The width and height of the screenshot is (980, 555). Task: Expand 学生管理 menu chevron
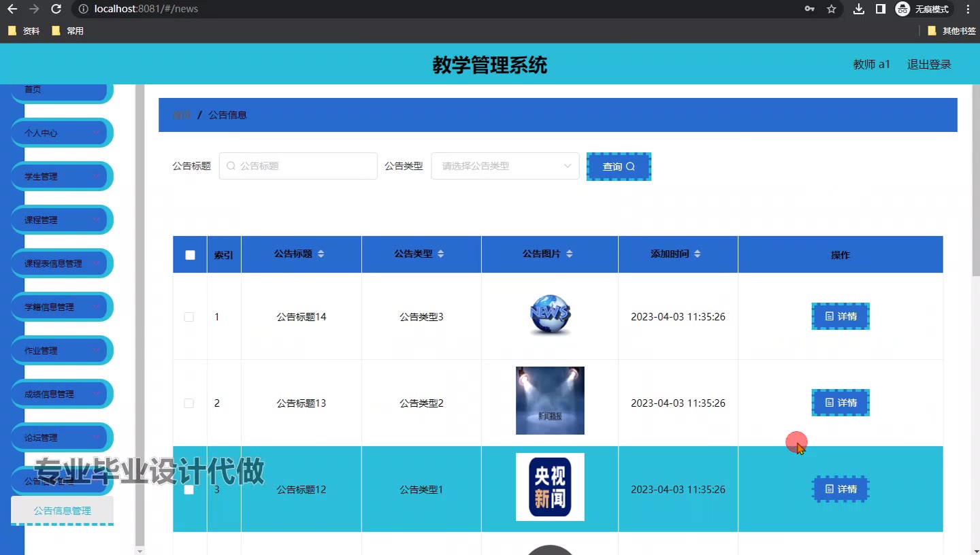[x=96, y=176]
